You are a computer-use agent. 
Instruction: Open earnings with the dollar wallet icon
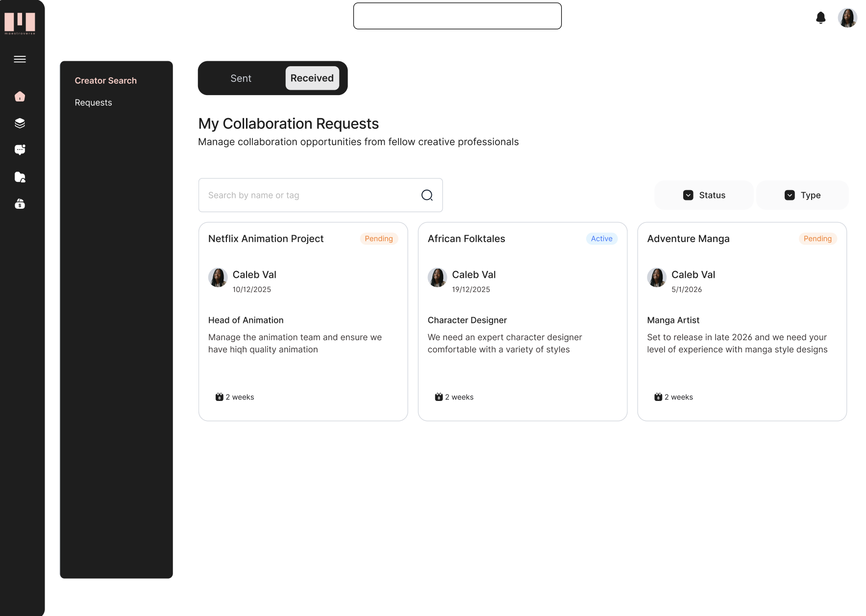click(x=20, y=204)
